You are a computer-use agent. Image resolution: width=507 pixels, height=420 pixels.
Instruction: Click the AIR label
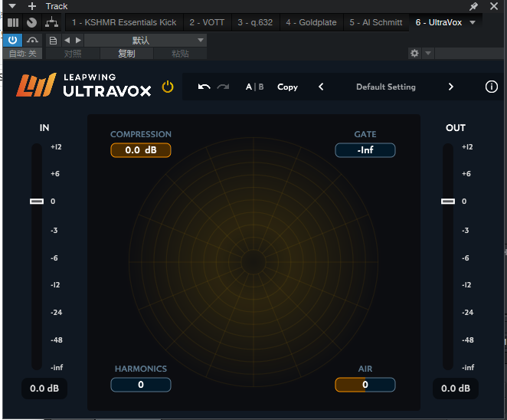(365, 369)
